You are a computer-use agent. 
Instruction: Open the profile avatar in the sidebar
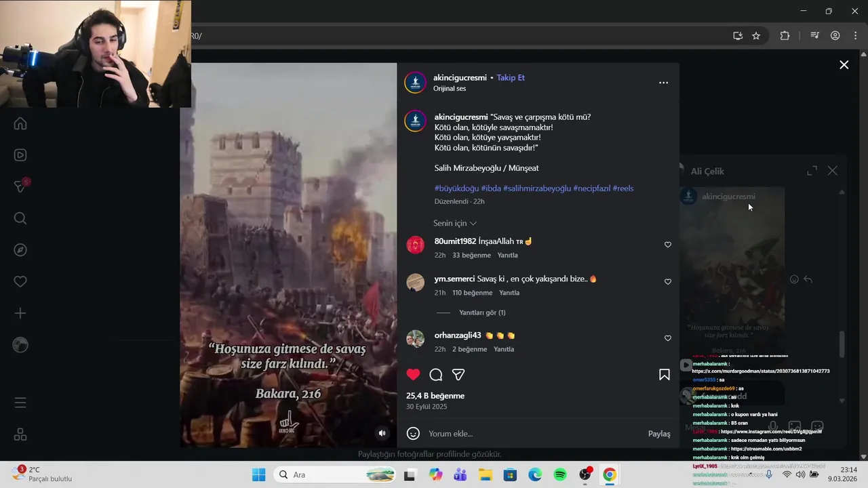pos(20,345)
